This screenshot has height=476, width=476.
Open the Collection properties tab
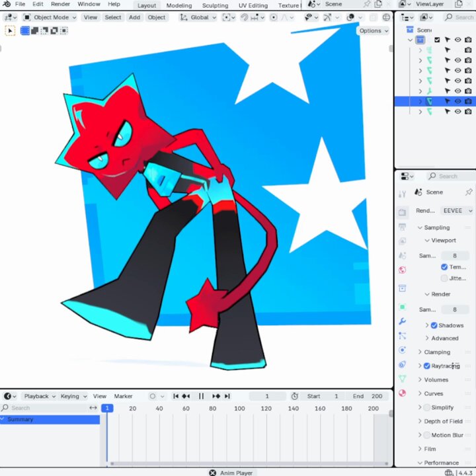402,288
